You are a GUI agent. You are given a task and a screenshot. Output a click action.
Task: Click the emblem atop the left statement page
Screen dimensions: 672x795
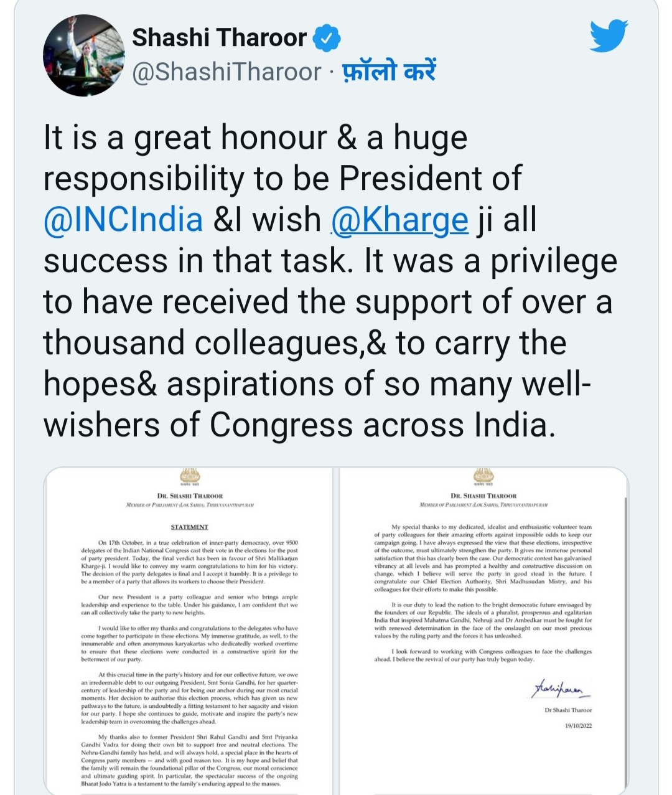point(189,477)
